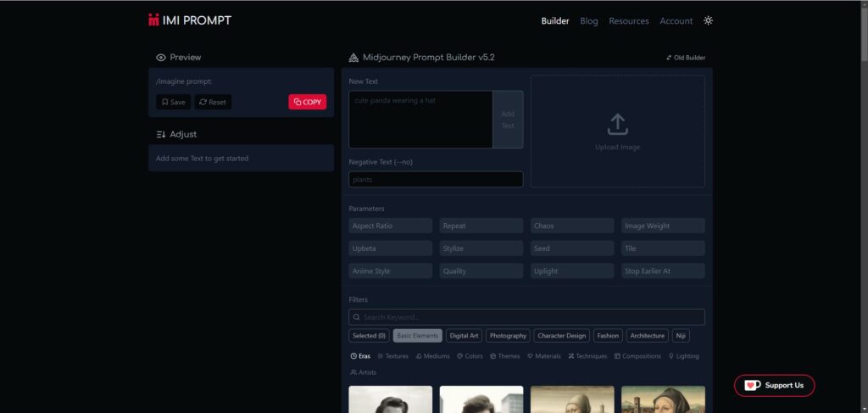Select the Textures subcategory
The height and width of the screenshot is (413, 868).
click(392, 356)
